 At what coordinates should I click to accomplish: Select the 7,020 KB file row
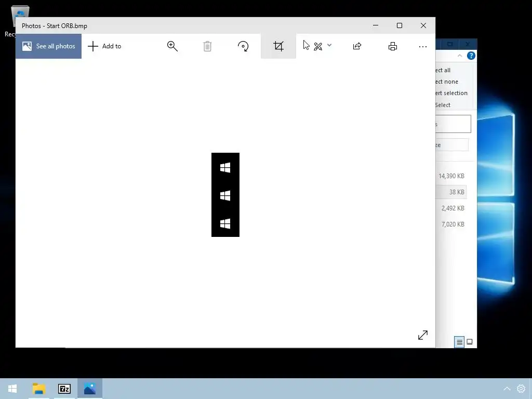click(451, 224)
